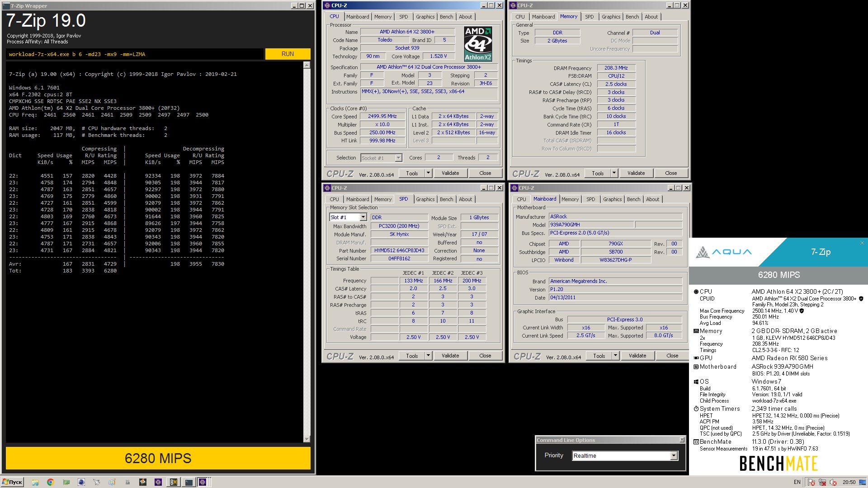Viewport: 868px width, 488px height.
Task: Click the active purple CPU-Z taskbar button
Action: pos(203,482)
